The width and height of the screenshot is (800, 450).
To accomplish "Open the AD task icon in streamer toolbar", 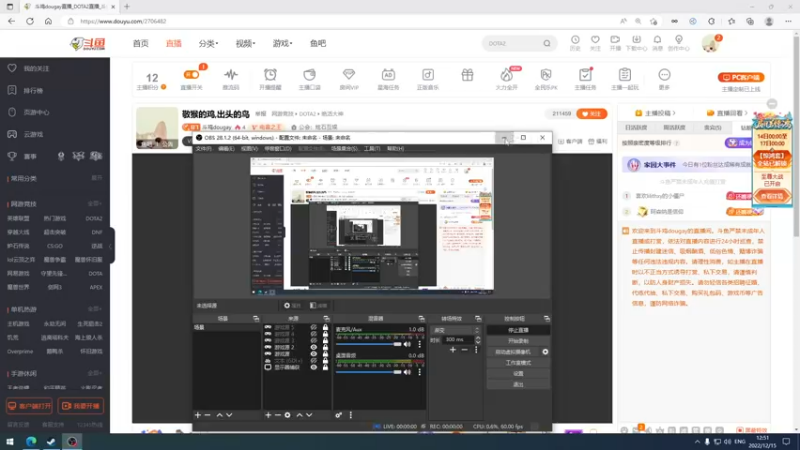I will point(388,74).
